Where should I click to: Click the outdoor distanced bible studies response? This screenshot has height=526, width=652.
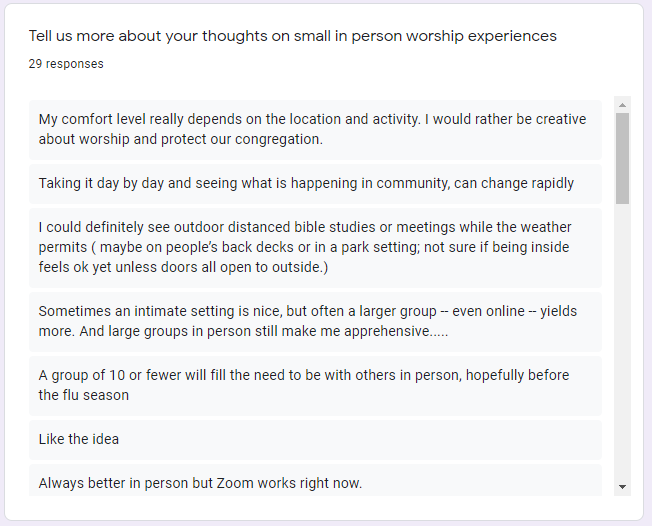[315, 247]
